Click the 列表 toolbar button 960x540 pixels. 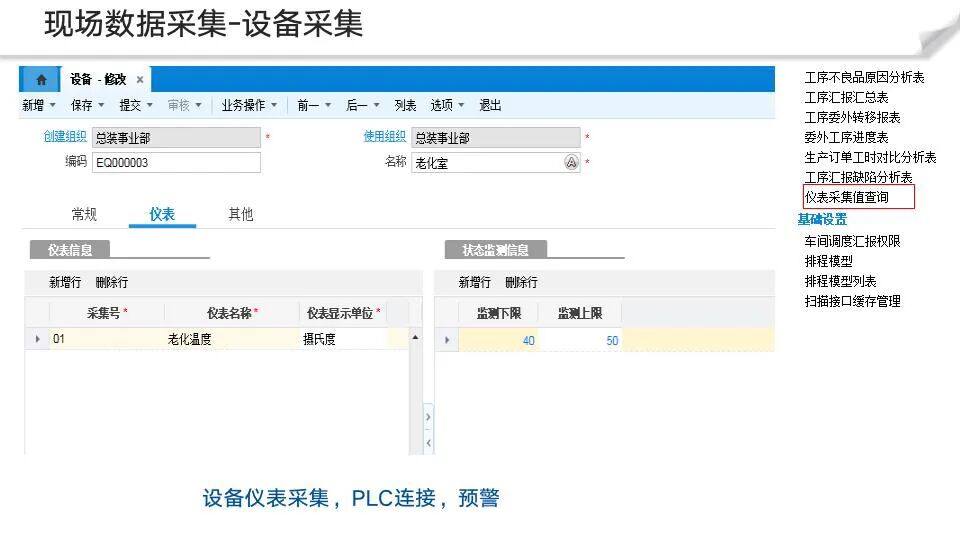point(405,105)
